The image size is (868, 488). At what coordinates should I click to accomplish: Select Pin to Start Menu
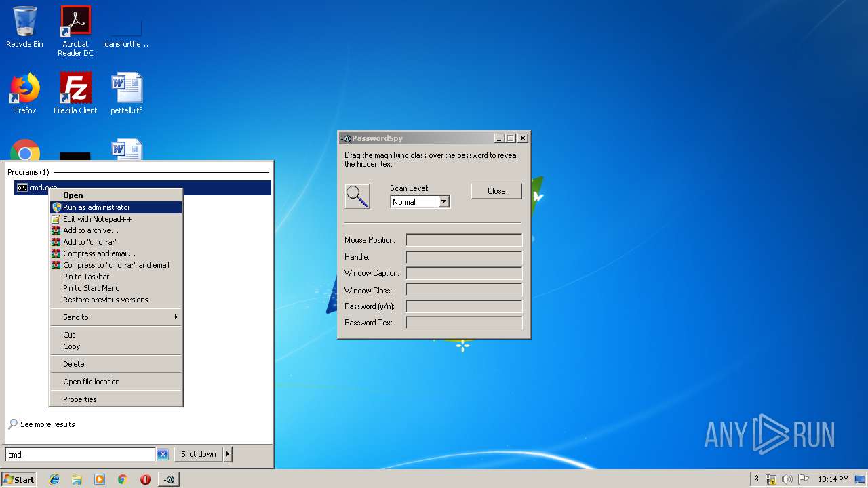[x=116, y=288]
